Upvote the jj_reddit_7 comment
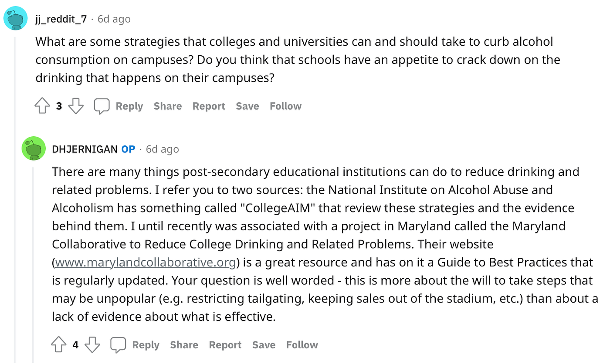 [42, 106]
